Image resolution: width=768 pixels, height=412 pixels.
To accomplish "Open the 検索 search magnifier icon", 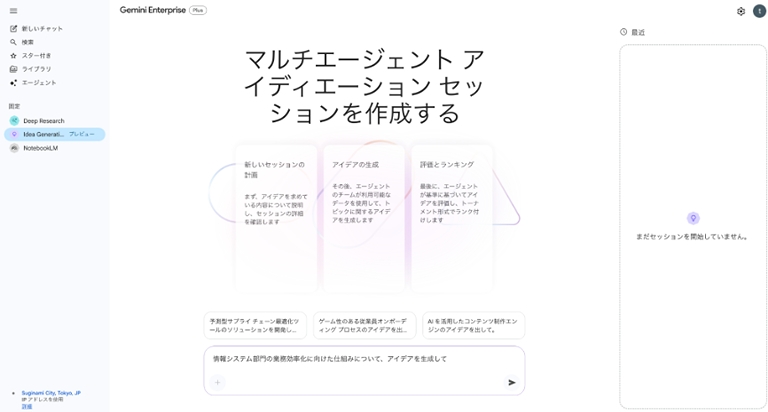I will tap(13, 42).
